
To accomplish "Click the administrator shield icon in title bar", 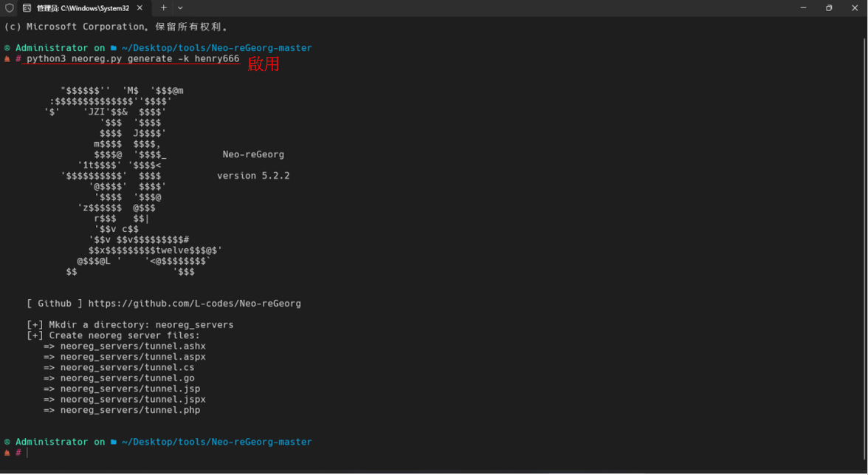I will tap(10, 8).
